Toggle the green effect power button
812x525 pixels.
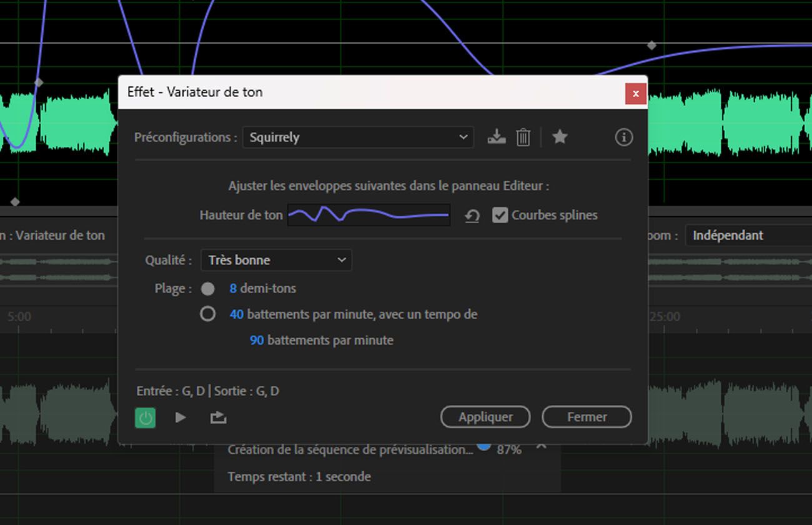[146, 417]
